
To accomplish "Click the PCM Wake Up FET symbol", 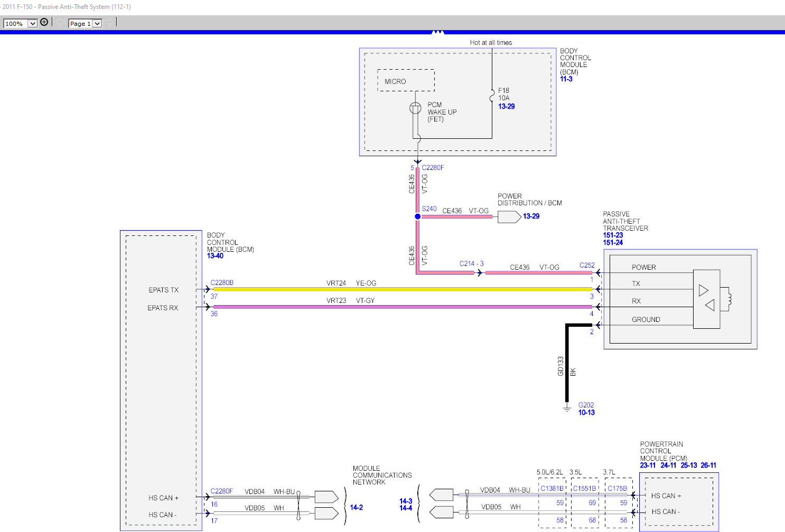I will (x=415, y=108).
